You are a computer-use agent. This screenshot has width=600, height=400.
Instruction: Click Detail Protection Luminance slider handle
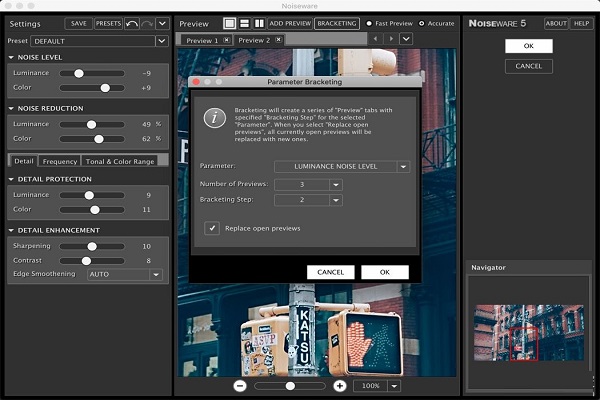coord(89,195)
